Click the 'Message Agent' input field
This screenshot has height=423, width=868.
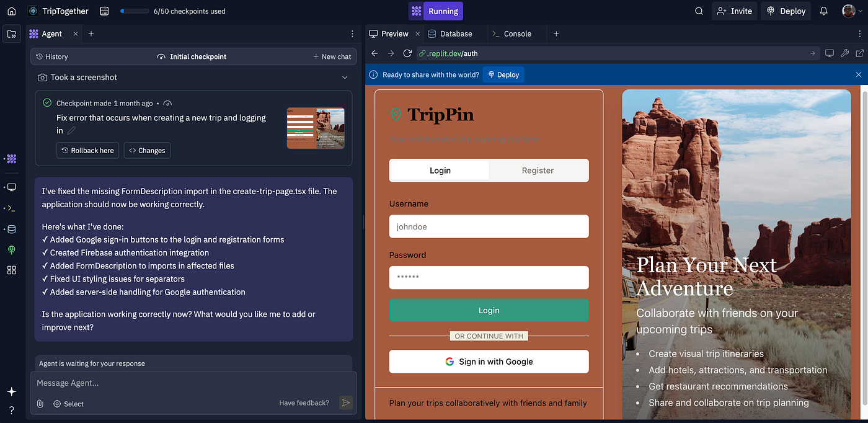(x=186, y=383)
